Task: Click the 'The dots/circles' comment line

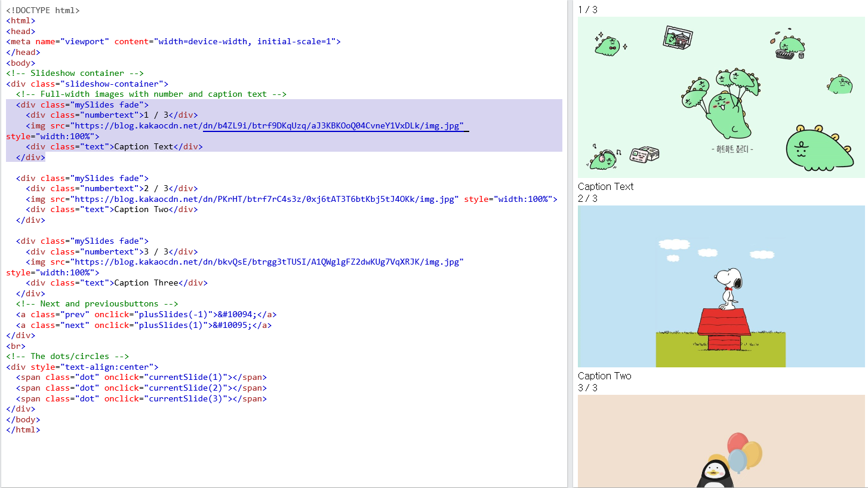Action: coord(67,357)
